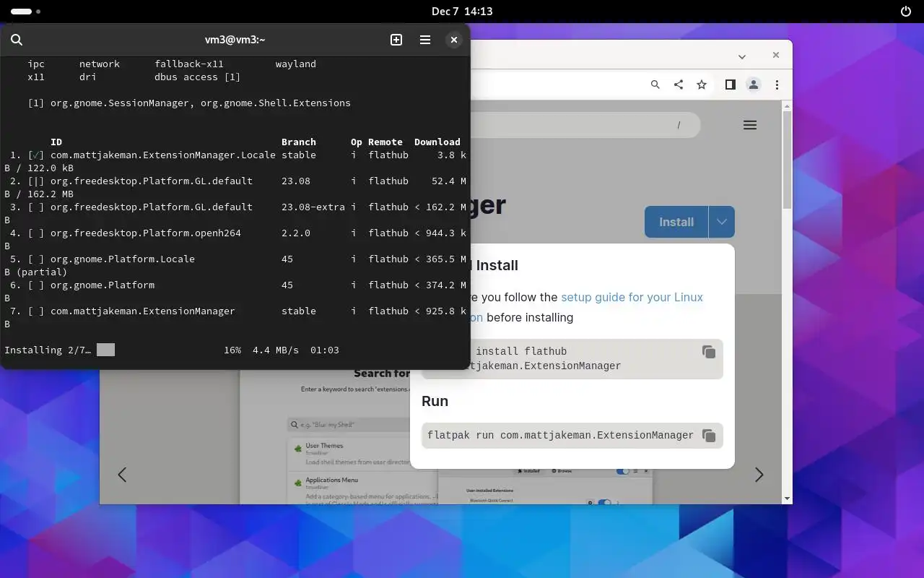Screen dimensions: 924x578
Task: Expand the browser tab search chevron
Action: point(741,56)
